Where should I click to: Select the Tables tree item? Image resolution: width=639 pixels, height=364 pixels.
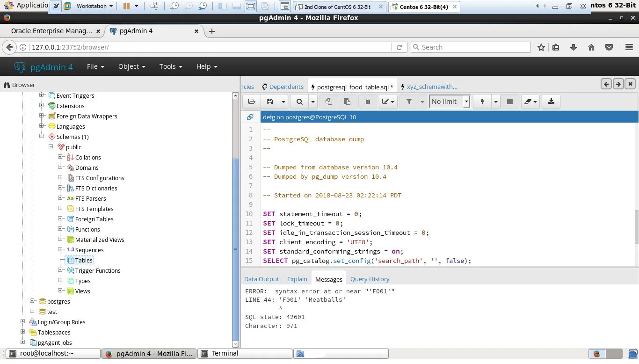(x=80, y=260)
